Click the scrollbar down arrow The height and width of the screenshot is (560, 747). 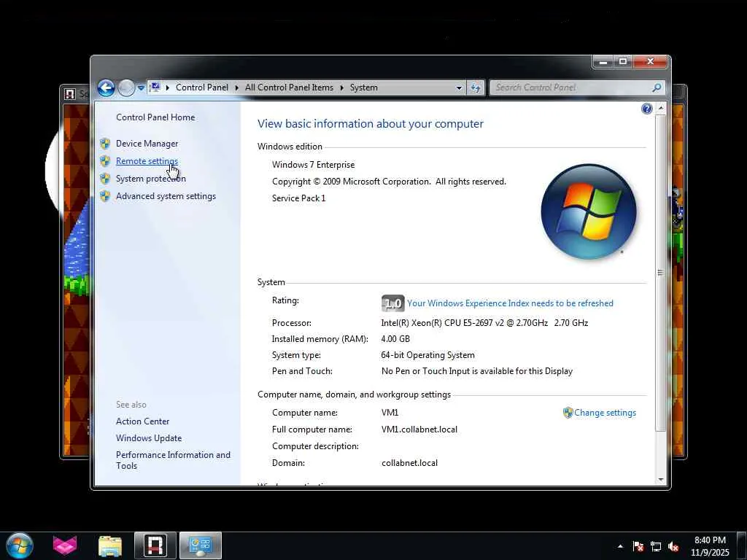[x=660, y=480]
